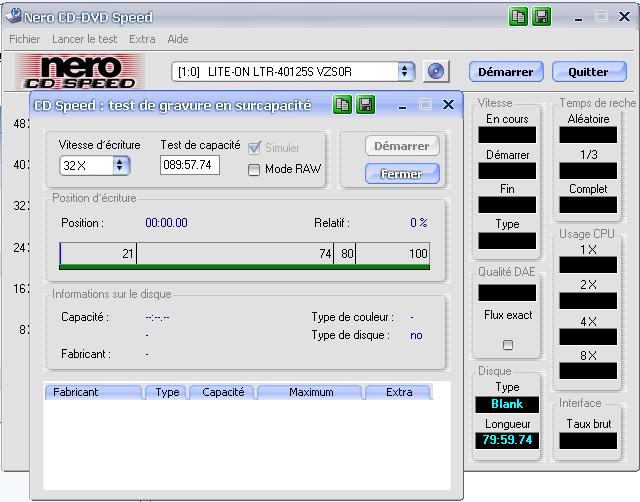Minimize the surcapacité test dialog
Screen dimensions: 640x502
pos(402,105)
